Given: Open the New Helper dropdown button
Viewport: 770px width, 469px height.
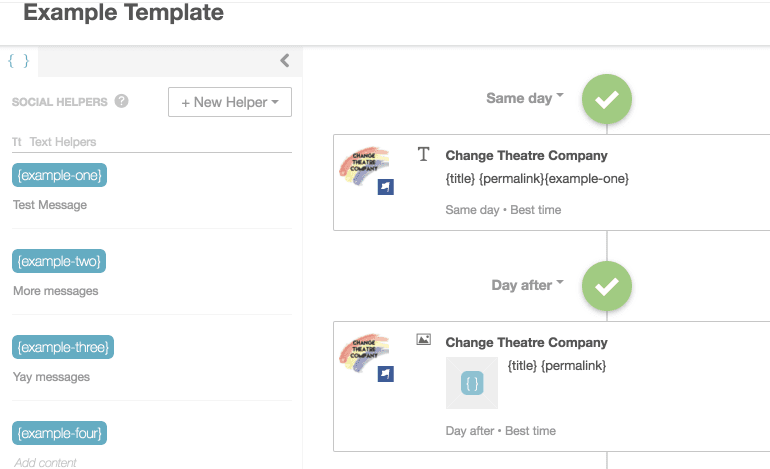Looking at the screenshot, I should [x=230, y=102].
